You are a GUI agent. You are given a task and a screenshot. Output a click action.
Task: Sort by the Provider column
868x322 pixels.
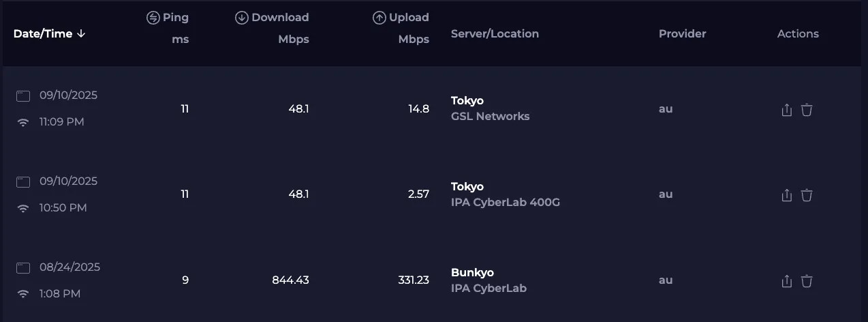tap(682, 34)
